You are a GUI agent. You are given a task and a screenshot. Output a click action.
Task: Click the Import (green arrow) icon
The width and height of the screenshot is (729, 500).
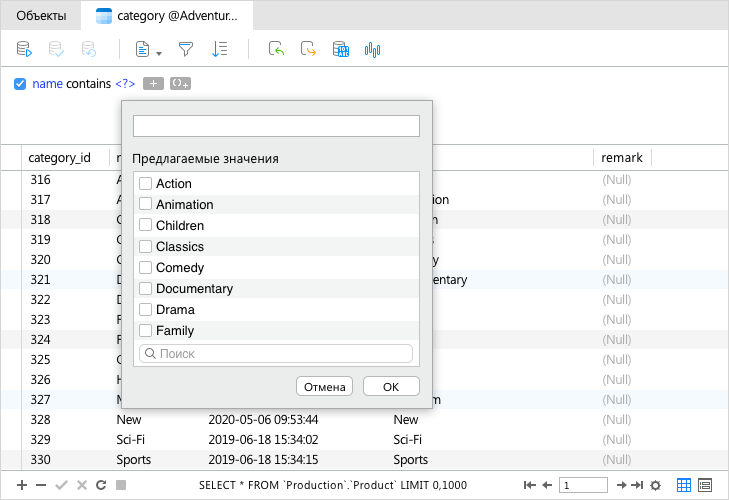[x=277, y=48]
